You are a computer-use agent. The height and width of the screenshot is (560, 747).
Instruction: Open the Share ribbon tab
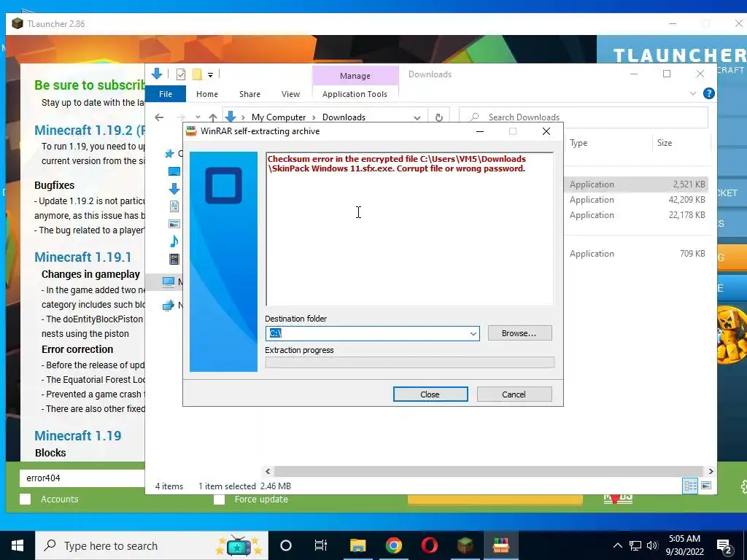[249, 94]
